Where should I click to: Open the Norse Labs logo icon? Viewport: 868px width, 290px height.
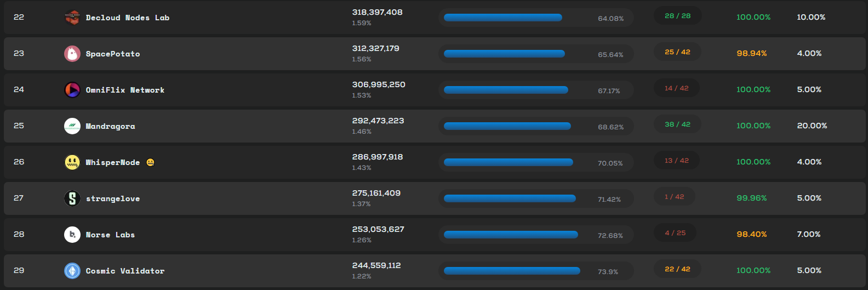point(72,235)
